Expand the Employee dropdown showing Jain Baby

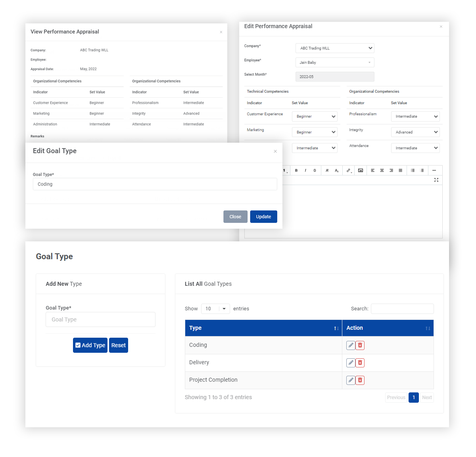335,63
